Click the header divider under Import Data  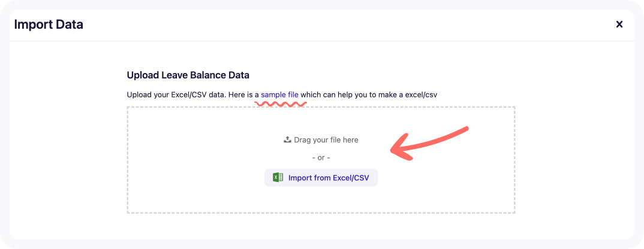(x=322, y=41)
